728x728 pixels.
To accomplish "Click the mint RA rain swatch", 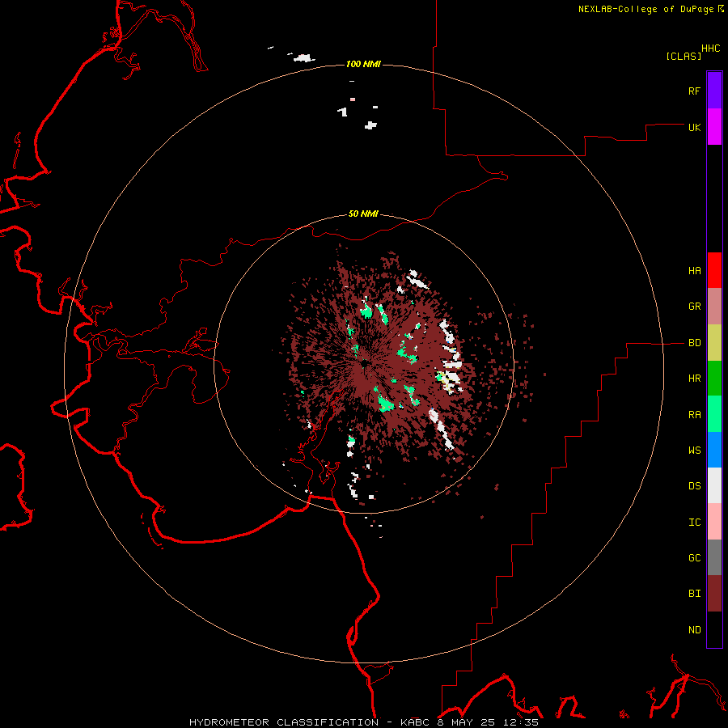I will (x=714, y=414).
